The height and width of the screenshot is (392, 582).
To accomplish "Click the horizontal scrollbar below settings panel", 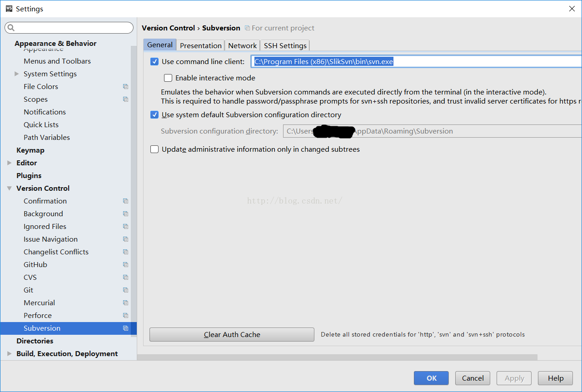I will pos(336,357).
